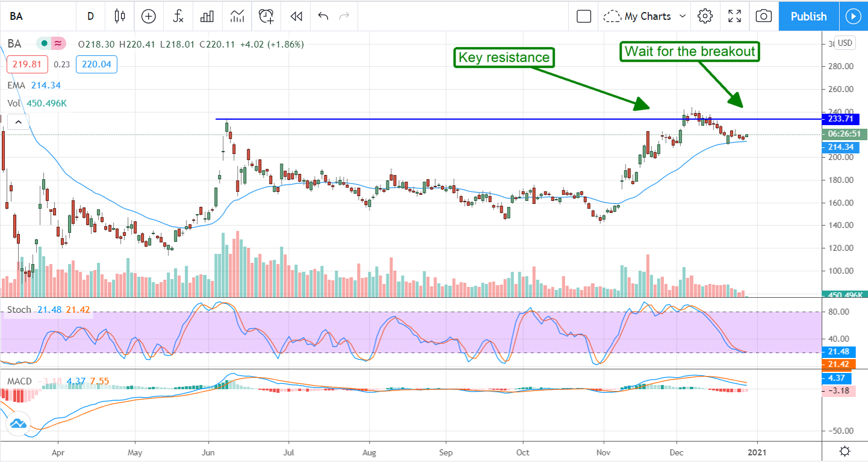Open the candlestick chart style selector
868x462 pixels.
pyautogui.click(x=120, y=16)
